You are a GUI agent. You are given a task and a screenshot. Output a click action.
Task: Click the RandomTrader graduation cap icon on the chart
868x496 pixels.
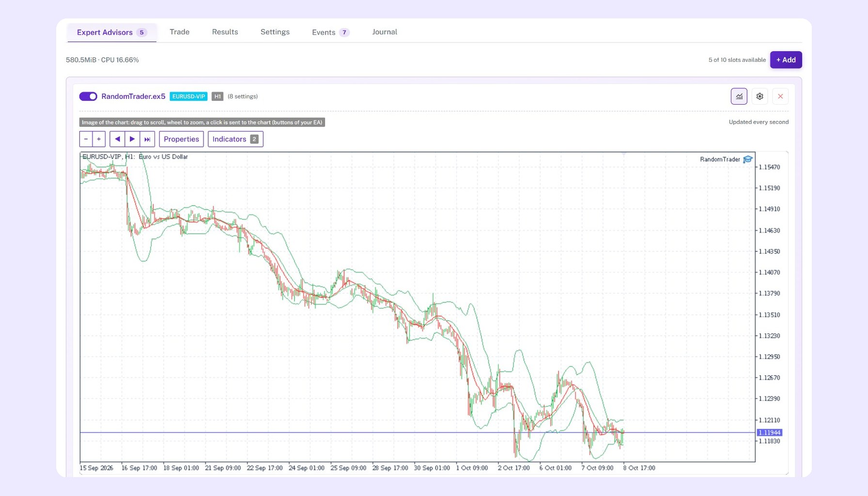(748, 159)
